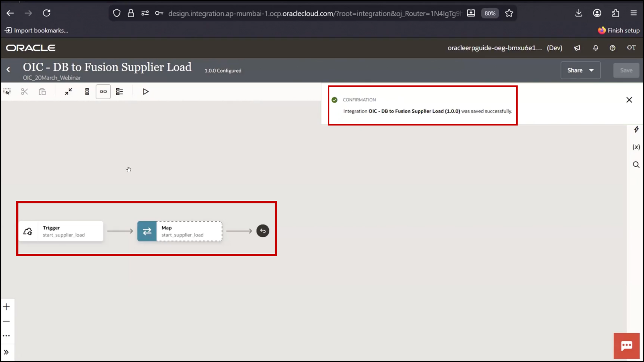Image resolution: width=644 pixels, height=362 pixels.
Task: Click the padlock site security icon
Action: click(131, 13)
